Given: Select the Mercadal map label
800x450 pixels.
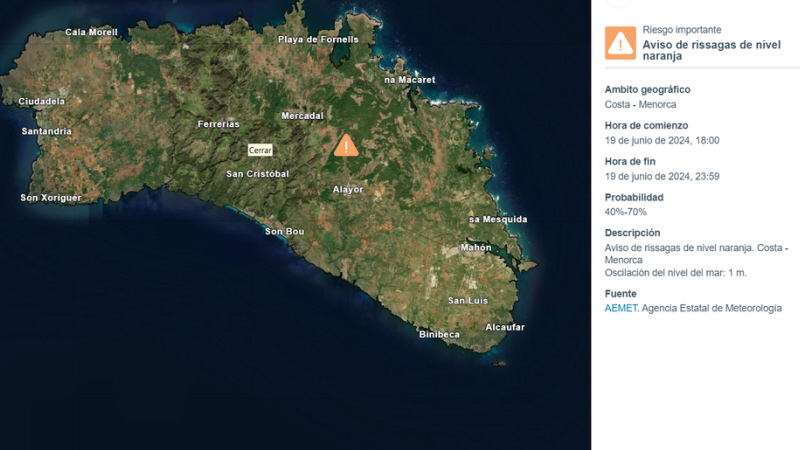Looking at the screenshot, I should pyautogui.click(x=302, y=116).
